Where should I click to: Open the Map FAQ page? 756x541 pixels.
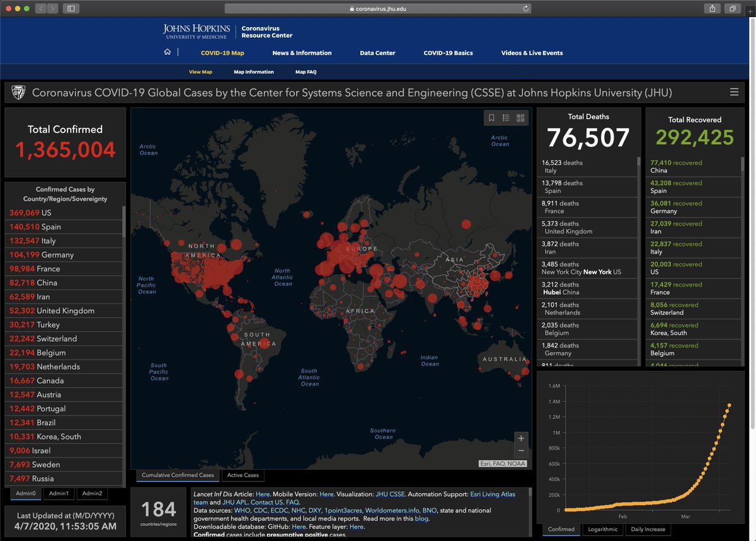pyautogui.click(x=306, y=72)
